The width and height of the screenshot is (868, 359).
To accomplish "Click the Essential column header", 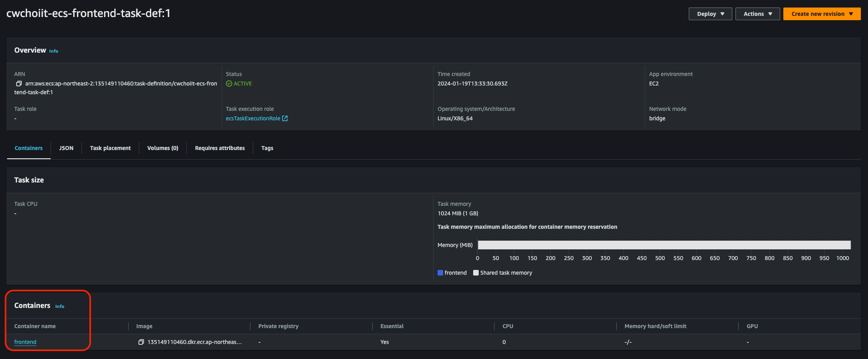I will pyautogui.click(x=392, y=326).
